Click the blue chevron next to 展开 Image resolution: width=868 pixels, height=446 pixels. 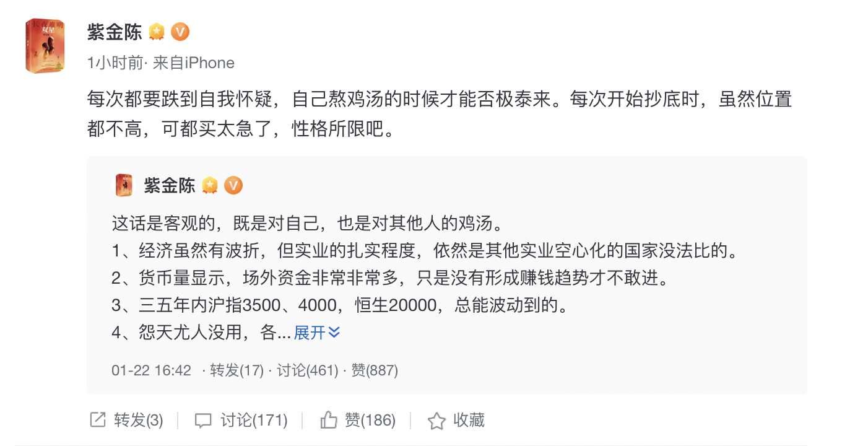point(334,333)
